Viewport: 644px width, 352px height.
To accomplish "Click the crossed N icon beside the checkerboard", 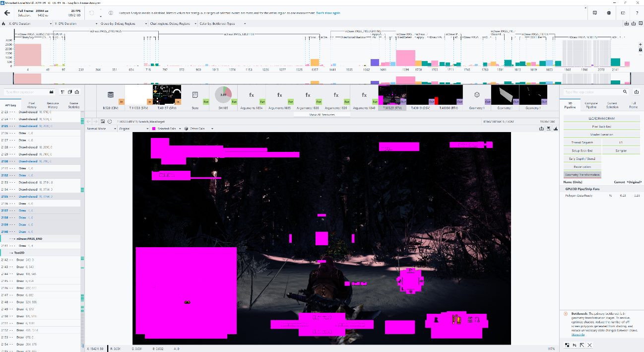I will click(575, 345).
